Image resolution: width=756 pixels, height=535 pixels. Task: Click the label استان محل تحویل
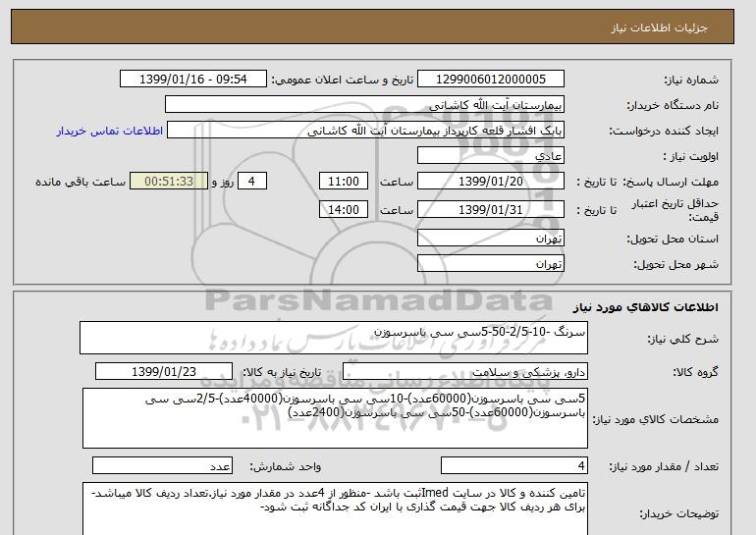[673, 239]
